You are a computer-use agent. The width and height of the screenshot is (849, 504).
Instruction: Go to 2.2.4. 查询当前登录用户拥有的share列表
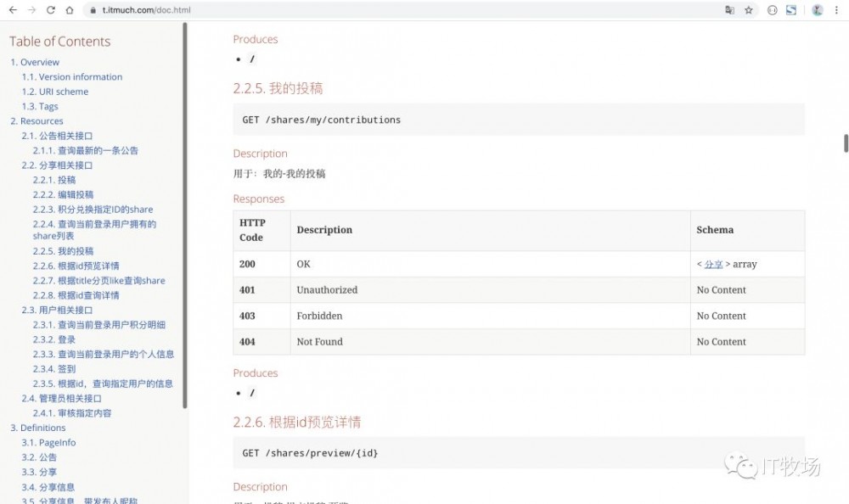pos(94,230)
